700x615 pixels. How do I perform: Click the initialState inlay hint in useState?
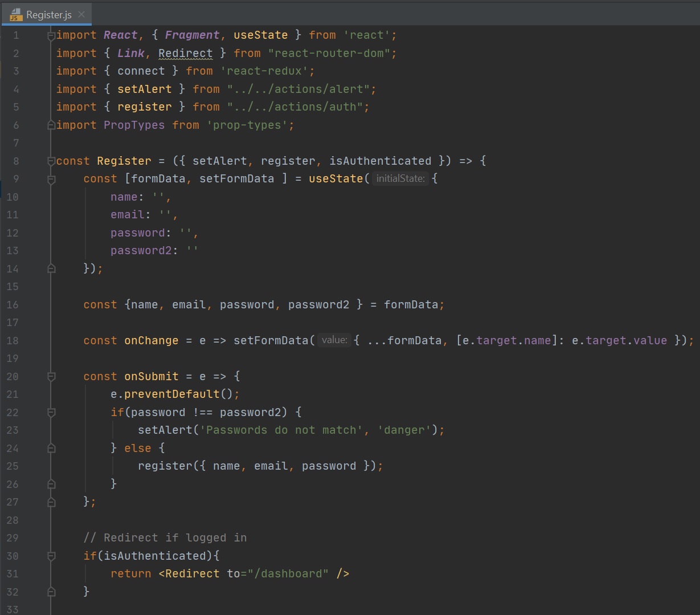[x=400, y=179]
